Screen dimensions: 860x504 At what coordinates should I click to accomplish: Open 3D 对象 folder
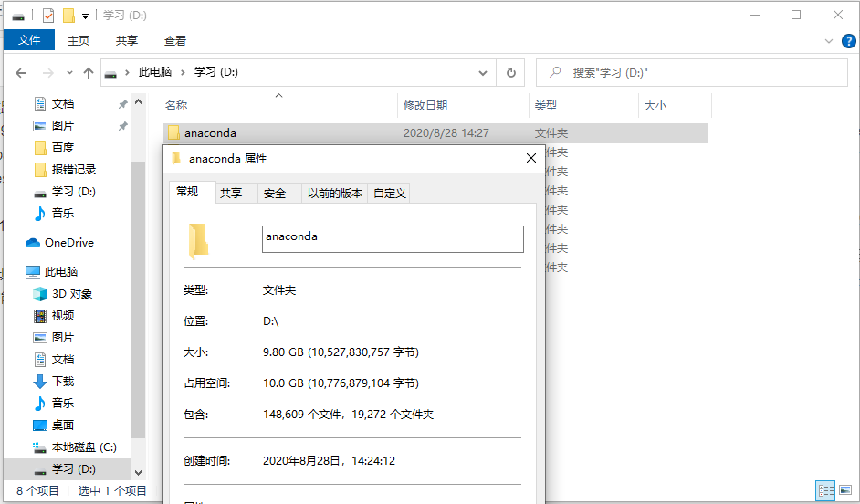[72, 293]
